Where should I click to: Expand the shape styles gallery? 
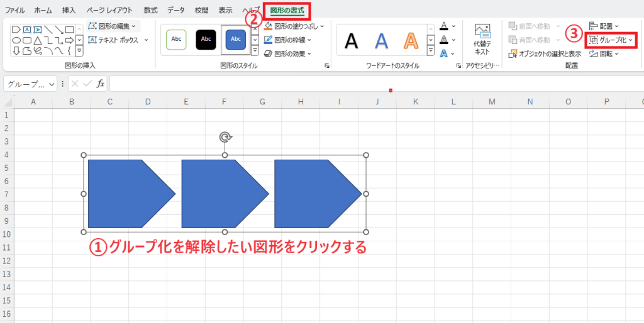pos(255,50)
